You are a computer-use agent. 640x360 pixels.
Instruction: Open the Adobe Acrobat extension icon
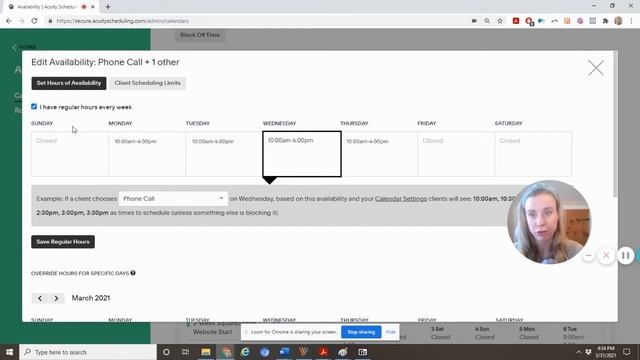pos(516,21)
